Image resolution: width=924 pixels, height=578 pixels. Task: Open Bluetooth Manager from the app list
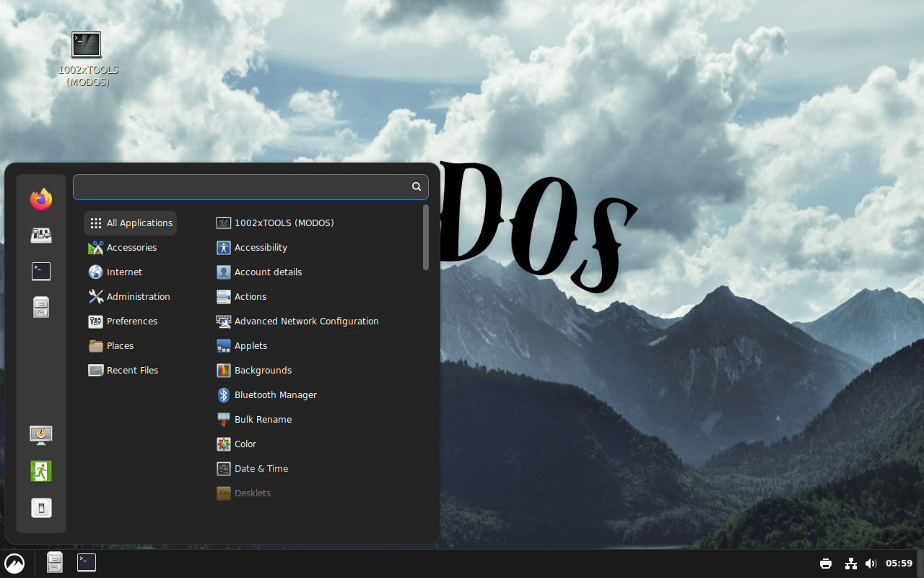point(275,394)
